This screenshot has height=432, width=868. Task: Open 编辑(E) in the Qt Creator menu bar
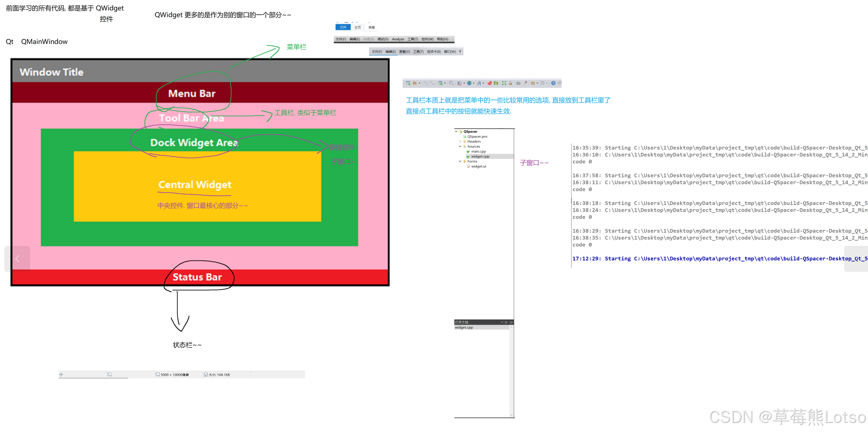[x=355, y=39]
